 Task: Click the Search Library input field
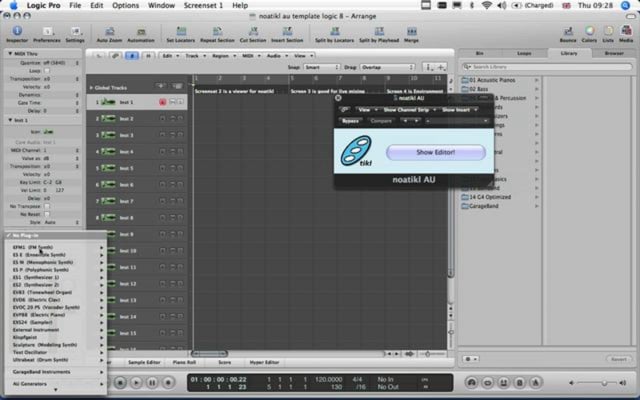coord(547,67)
